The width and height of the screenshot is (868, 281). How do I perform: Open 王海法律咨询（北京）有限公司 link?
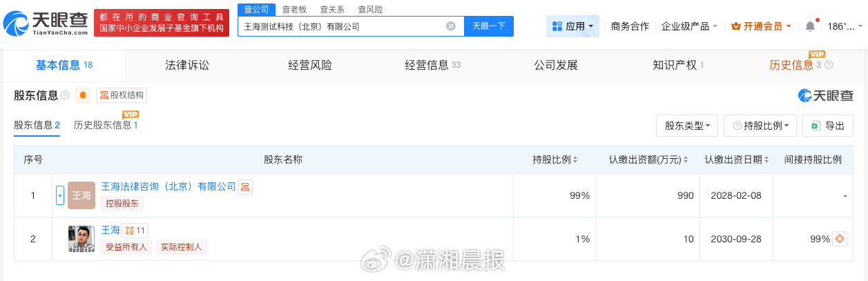tap(168, 186)
